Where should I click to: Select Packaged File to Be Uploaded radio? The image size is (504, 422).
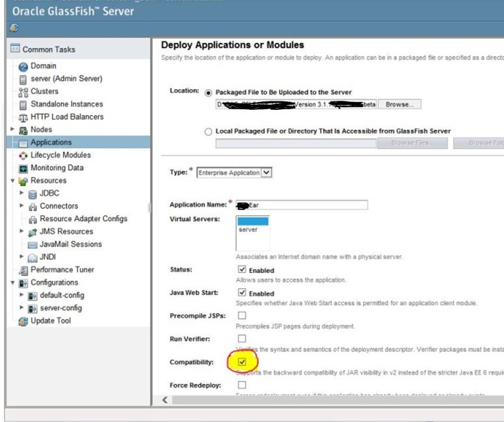tap(208, 93)
